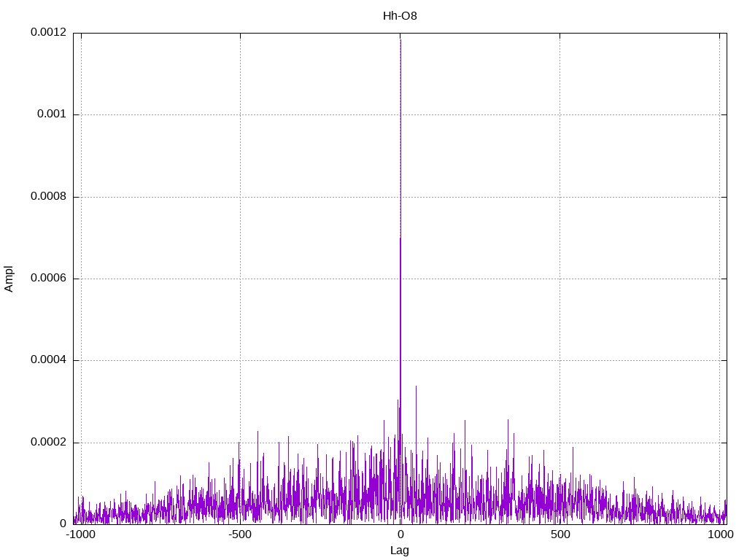The height and width of the screenshot is (560, 747).
Task: Click y-axis tick label '0.001'
Action: [52, 114]
